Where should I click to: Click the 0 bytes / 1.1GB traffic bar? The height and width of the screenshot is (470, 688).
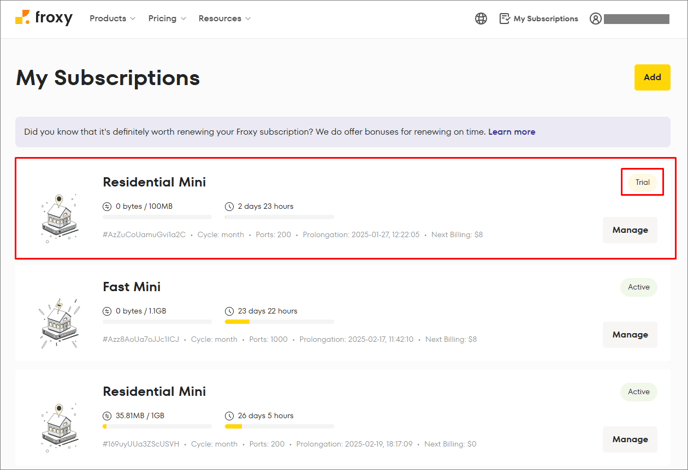point(157,322)
